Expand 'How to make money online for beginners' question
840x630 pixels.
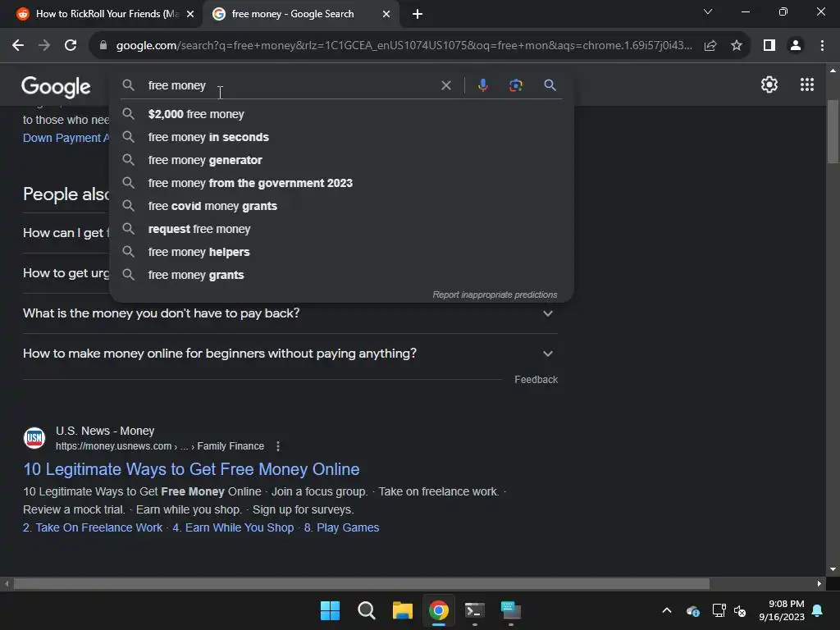point(290,354)
